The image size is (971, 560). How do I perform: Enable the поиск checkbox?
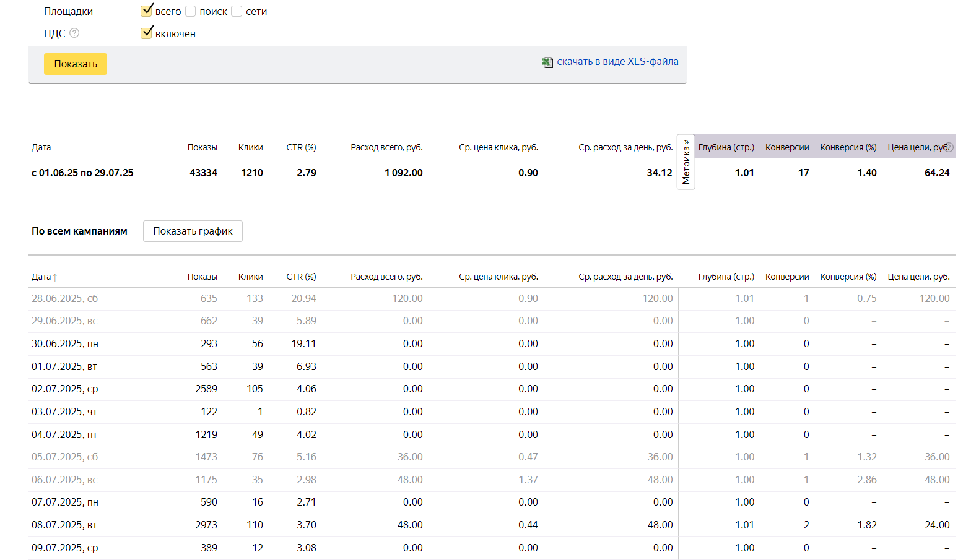[x=191, y=11]
